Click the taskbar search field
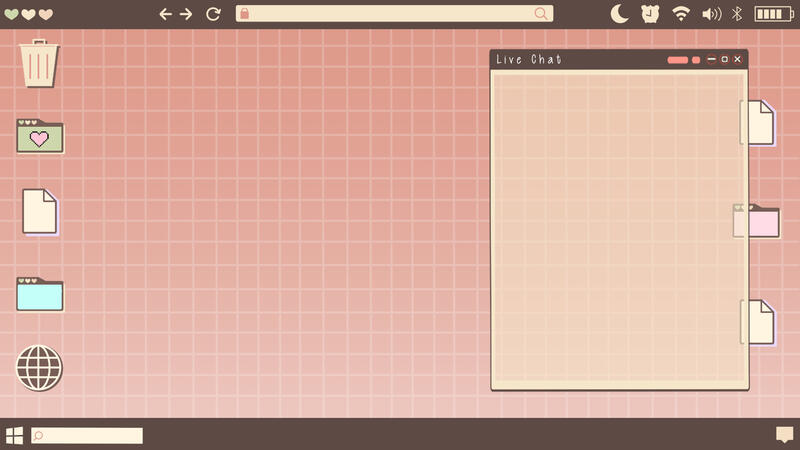 (x=87, y=436)
